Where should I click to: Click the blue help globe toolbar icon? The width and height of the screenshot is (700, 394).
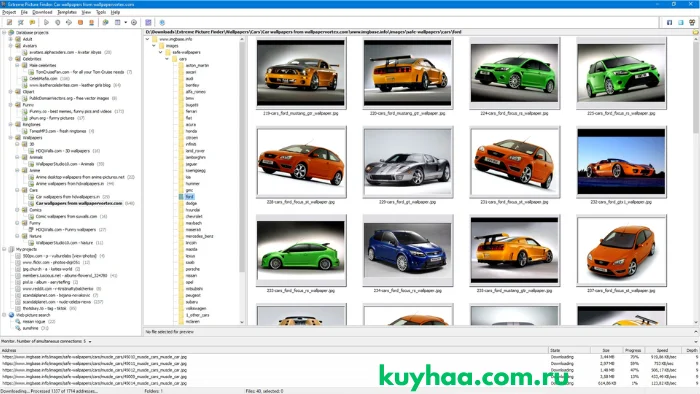[x=162, y=22]
